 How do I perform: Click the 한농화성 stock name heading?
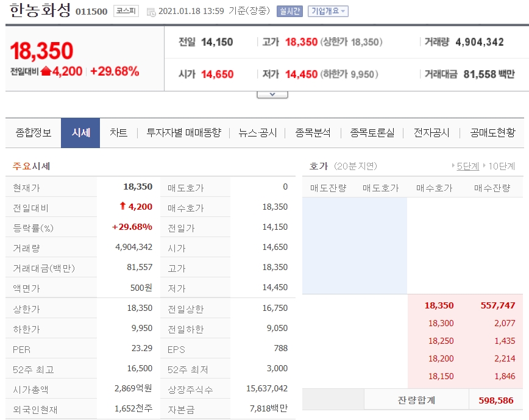pyautogui.click(x=40, y=10)
